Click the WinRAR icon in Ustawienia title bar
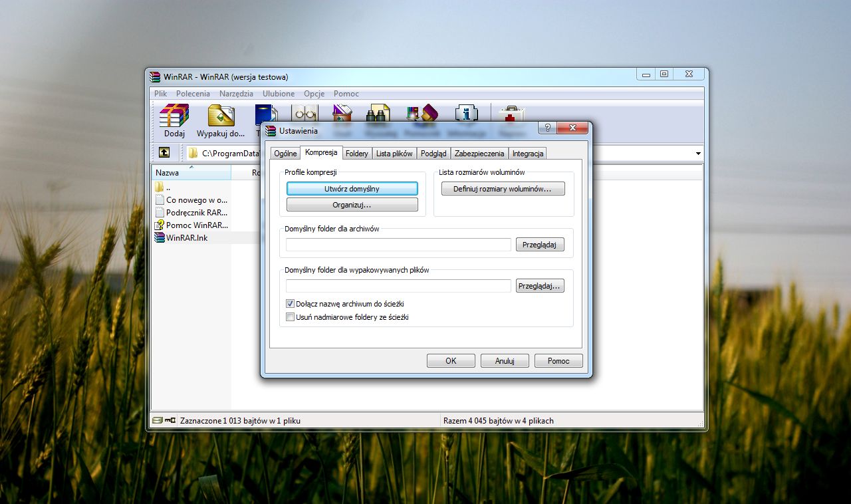The width and height of the screenshot is (851, 504). [x=271, y=130]
